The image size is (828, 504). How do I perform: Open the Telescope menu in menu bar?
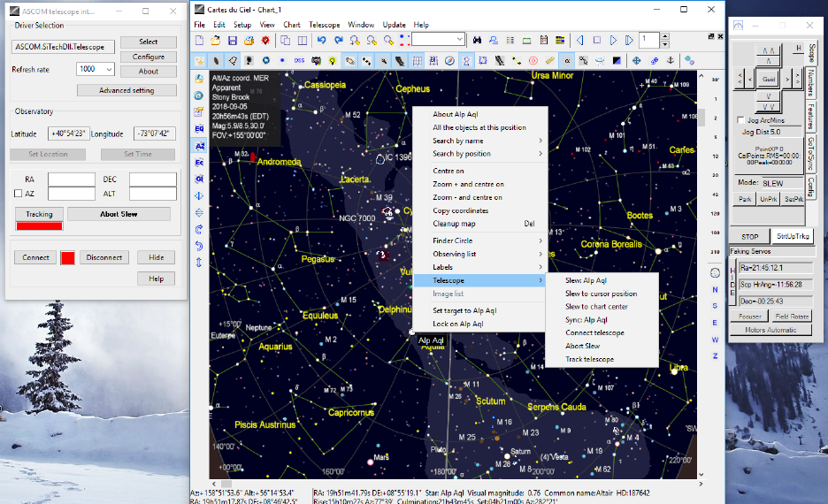pos(324,25)
